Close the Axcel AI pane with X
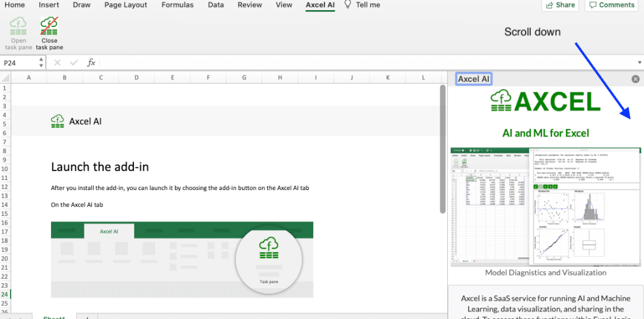The width and height of the screenshot is (644, 319). [635, 79]
